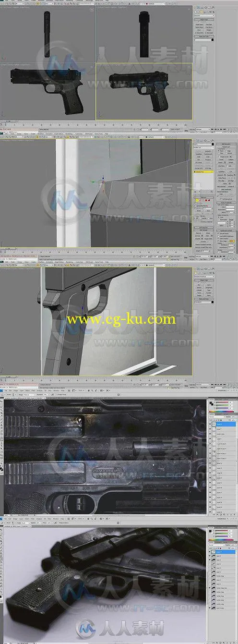The width and height of the screenshot is (238, 644).
Task: Open Standard lights type dropdown in four-viewport window
Action: pyautogui.click(x=204, y=16)
